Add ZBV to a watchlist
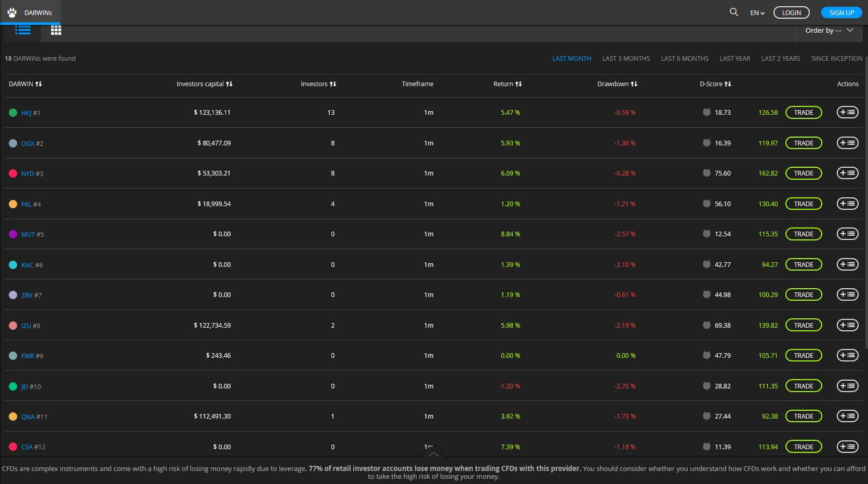 (x=847, y=294)
